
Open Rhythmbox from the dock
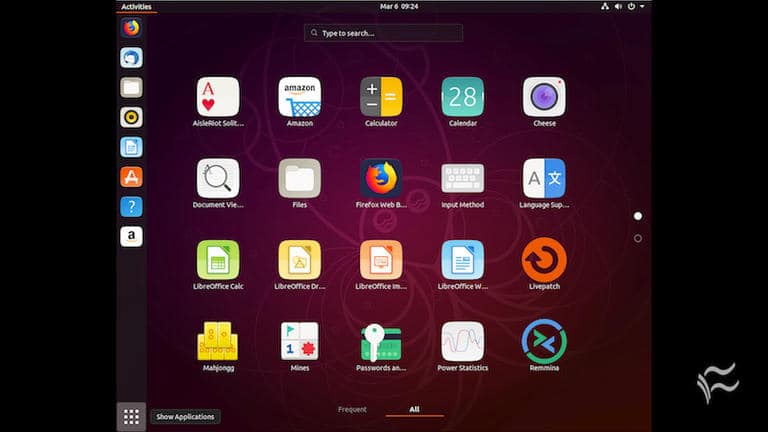pos(131,118)
